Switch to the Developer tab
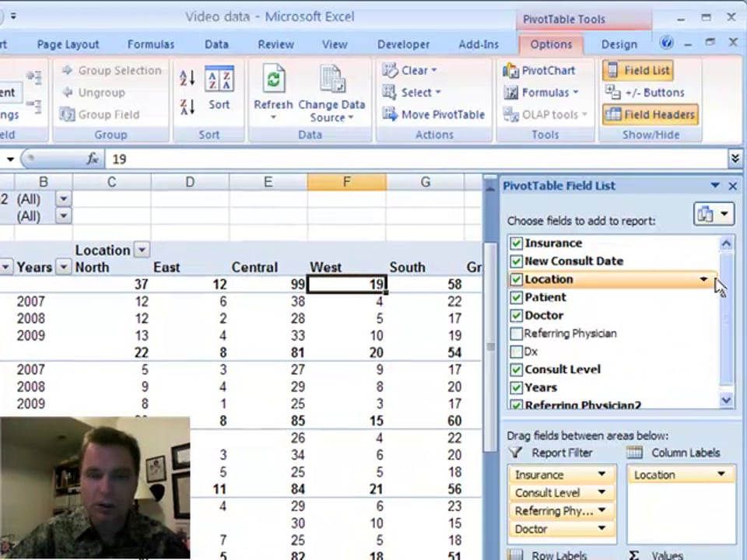Screen dimensions: 747x560 coord(403,44)
